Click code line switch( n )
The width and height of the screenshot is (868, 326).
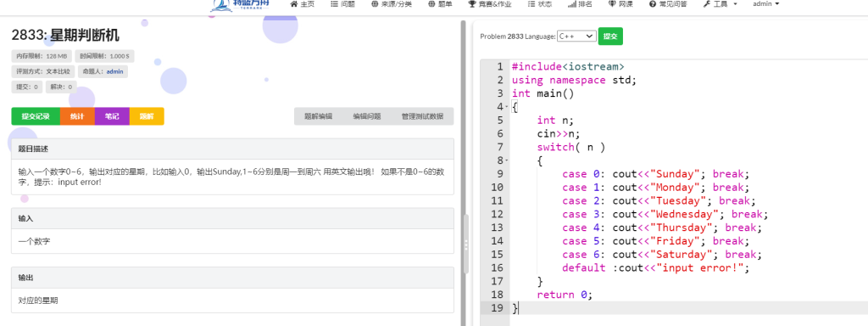(571, 147)
